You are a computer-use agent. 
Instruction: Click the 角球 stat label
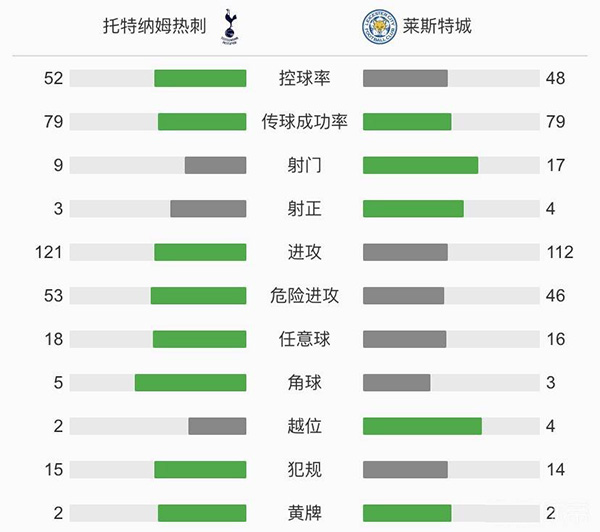304,382
